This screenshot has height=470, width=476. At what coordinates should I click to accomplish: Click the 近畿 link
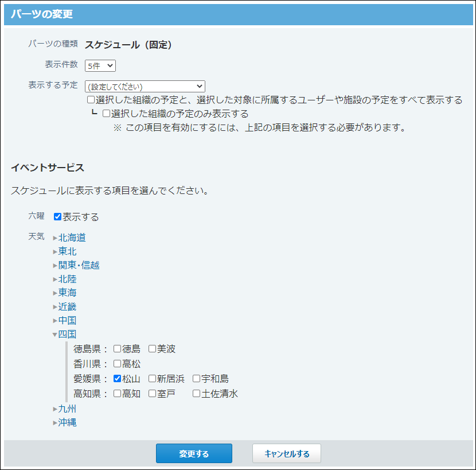tap(68, 306)
